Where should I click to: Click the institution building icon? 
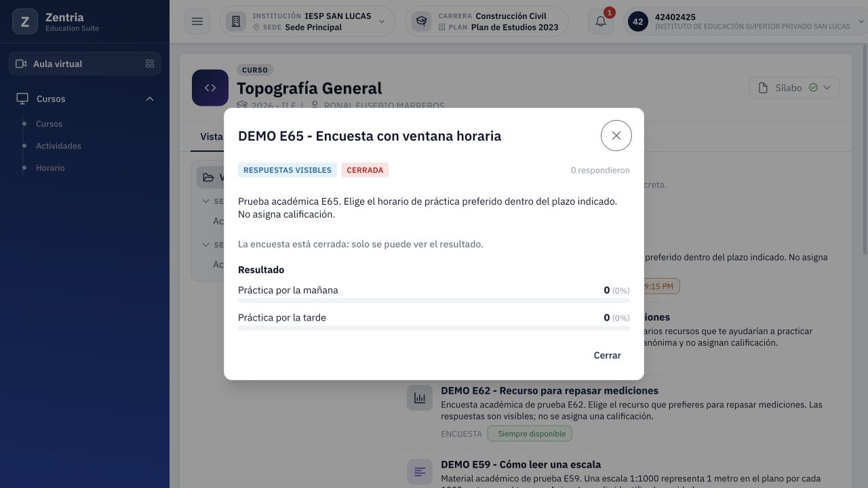click(x=236, y=22)
